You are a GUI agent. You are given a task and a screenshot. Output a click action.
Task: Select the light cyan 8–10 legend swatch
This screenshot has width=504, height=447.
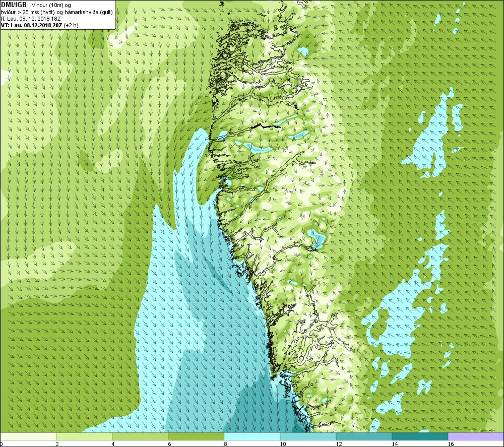(251, 436)
